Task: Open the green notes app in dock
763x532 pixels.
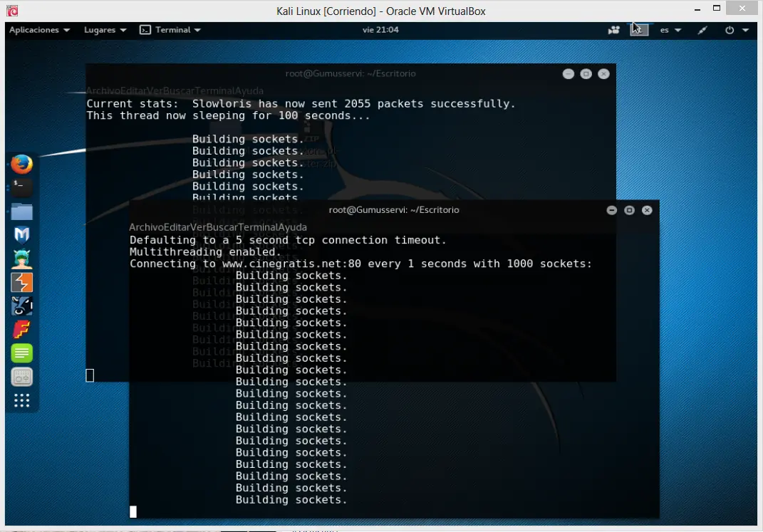Action: (x=21, y=353)
